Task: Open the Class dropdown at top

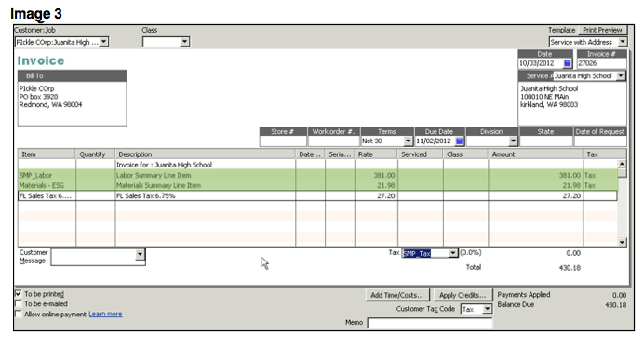Action: click(x=185, y=42)
